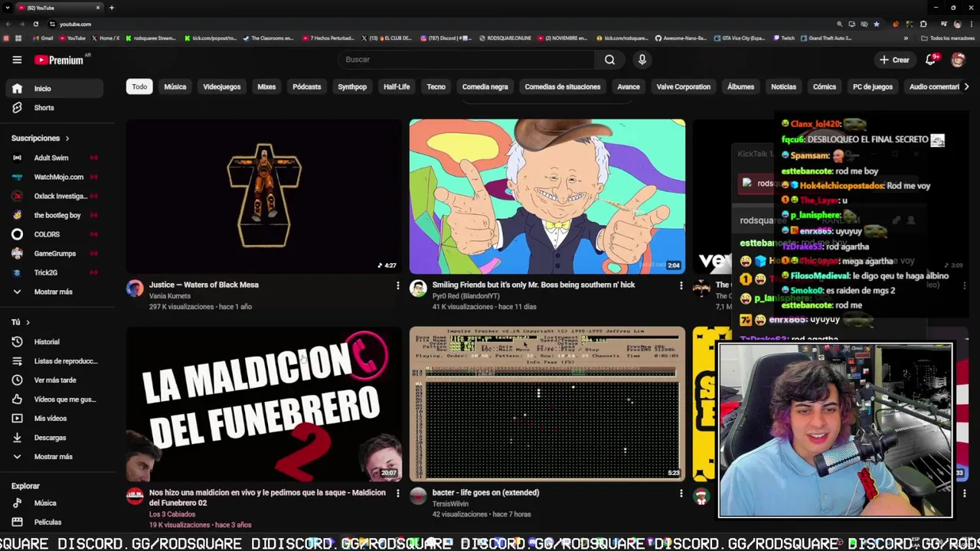Open the account avatar menu

pyautogui.click(x=958, y=60)
